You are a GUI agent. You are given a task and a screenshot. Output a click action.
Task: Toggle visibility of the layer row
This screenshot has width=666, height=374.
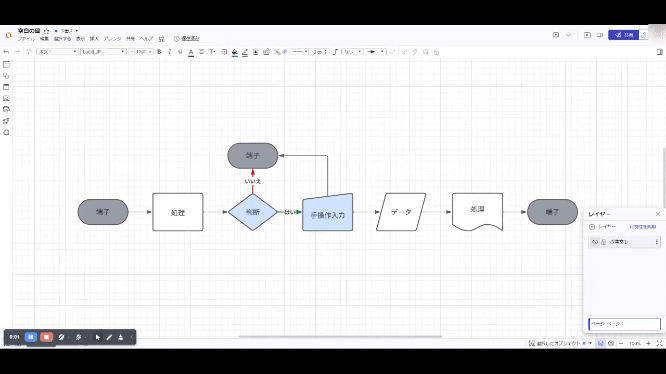(x=595, y=242)
